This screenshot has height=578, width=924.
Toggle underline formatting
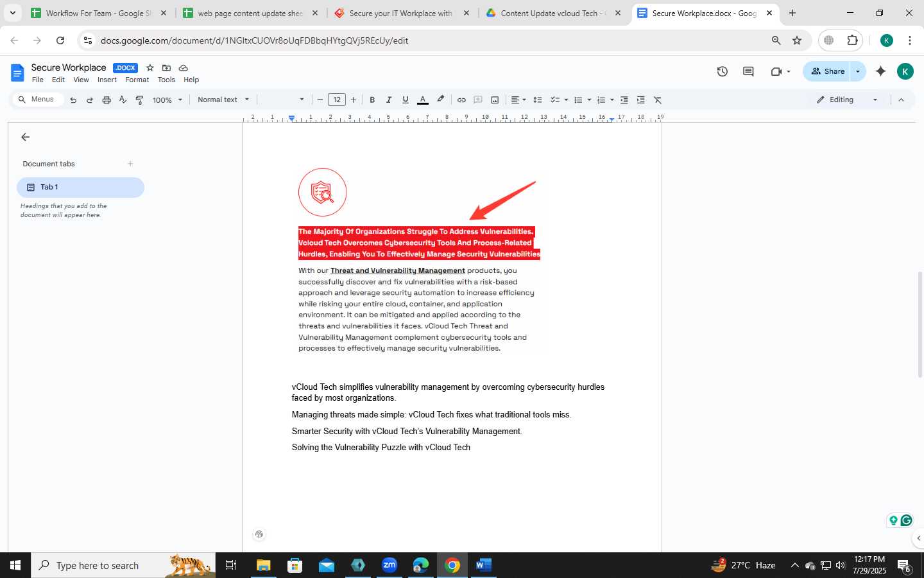406,100
